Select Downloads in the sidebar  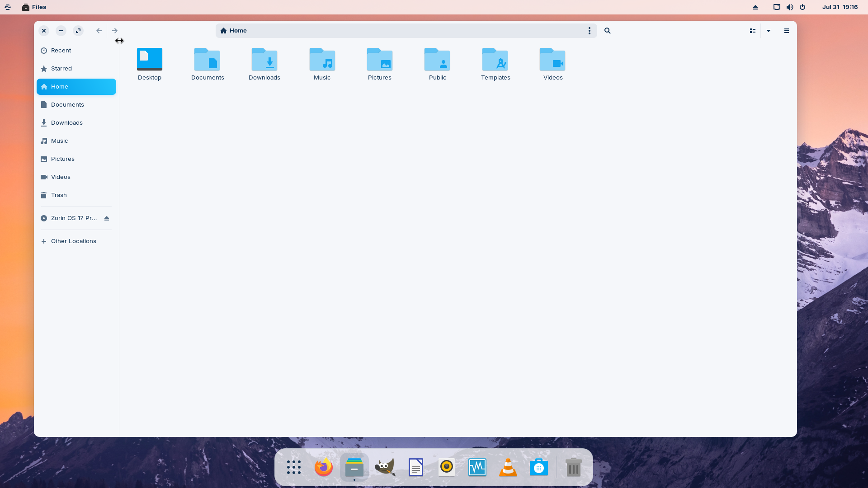[76, 123]
